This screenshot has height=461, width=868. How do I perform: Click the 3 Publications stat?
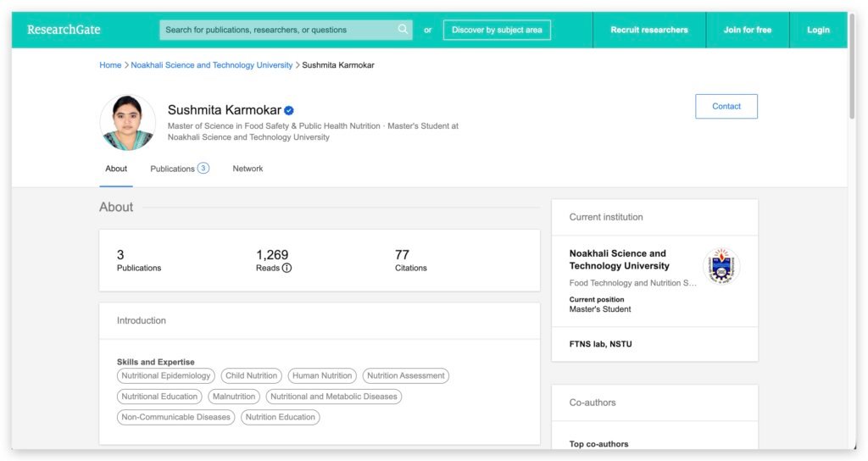[138, 261]
